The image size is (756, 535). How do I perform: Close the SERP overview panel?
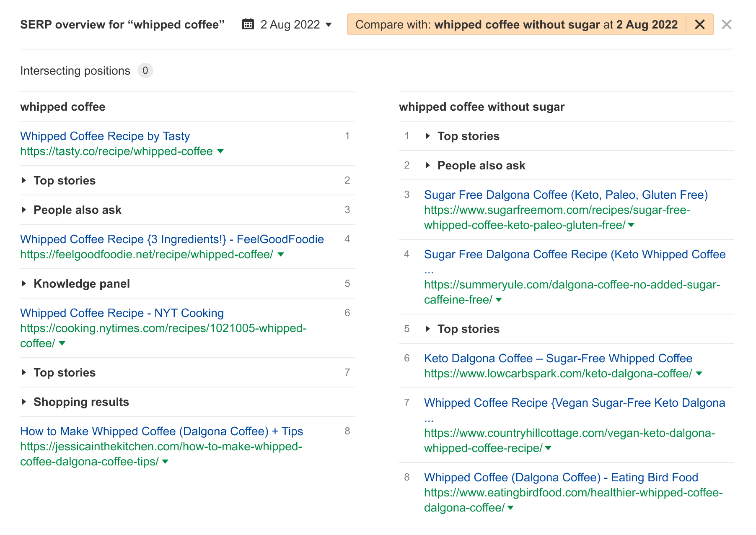(x=727, y=24)
